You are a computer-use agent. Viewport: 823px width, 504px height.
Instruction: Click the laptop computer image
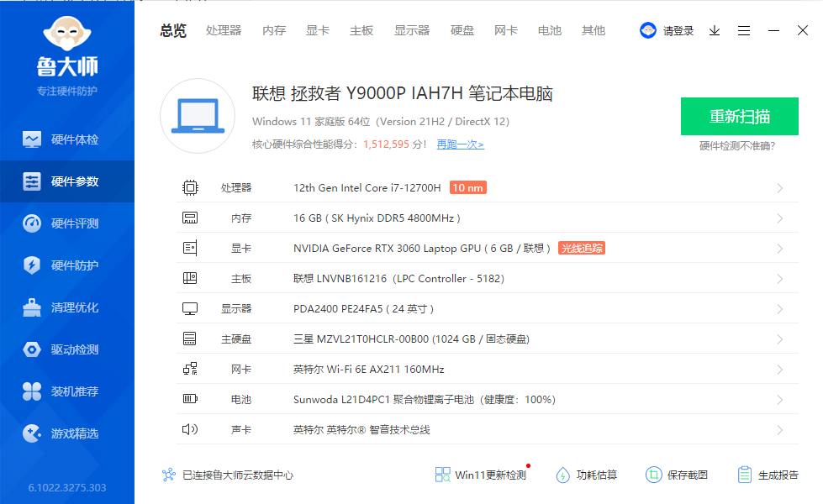[198, 116]
